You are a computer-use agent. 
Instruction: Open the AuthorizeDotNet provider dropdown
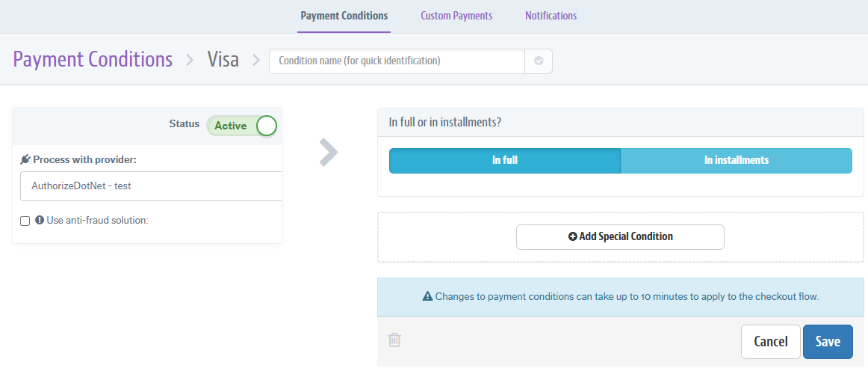(151, 185)
